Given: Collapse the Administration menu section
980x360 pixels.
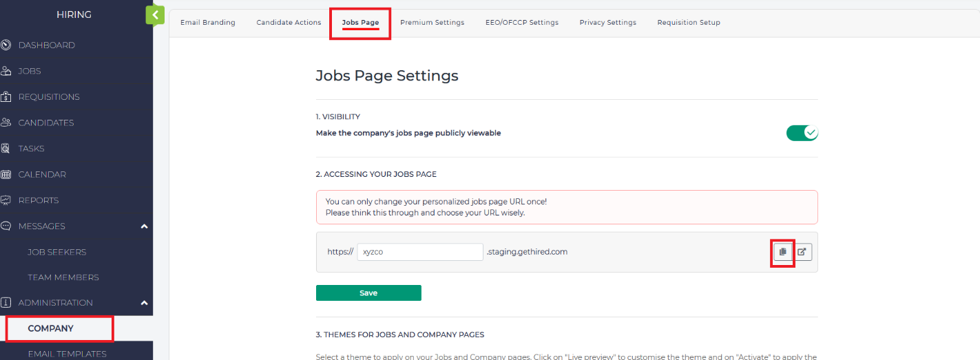Looking at the screenshot, I should pyautogui.click(x=144, y=303).
